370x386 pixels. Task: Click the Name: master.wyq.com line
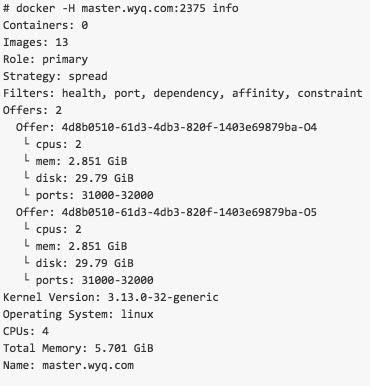(x=68, y=365)
